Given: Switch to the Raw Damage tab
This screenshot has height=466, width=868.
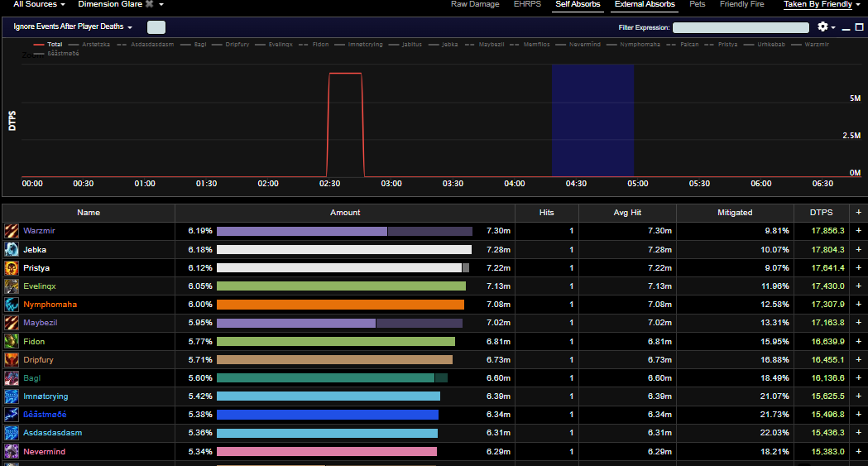Looking at the screenshot, I should [475, 4].
